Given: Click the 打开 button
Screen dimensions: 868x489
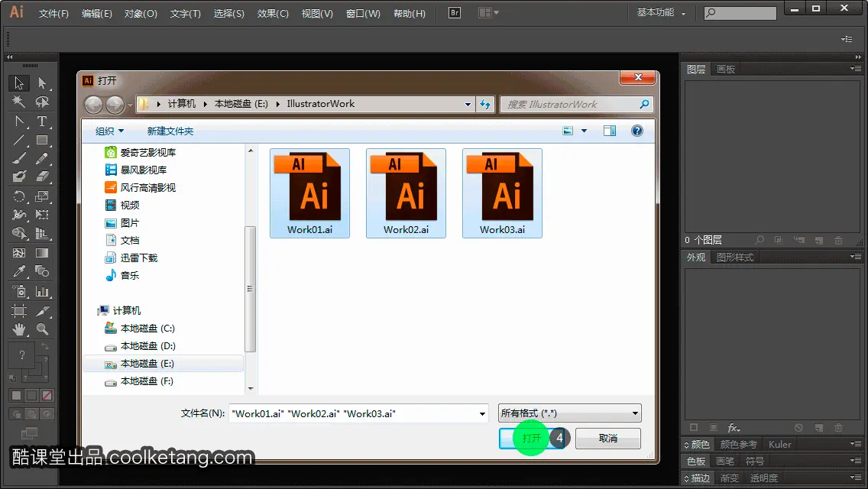Looking at the screenshot, I should (532, 438).
